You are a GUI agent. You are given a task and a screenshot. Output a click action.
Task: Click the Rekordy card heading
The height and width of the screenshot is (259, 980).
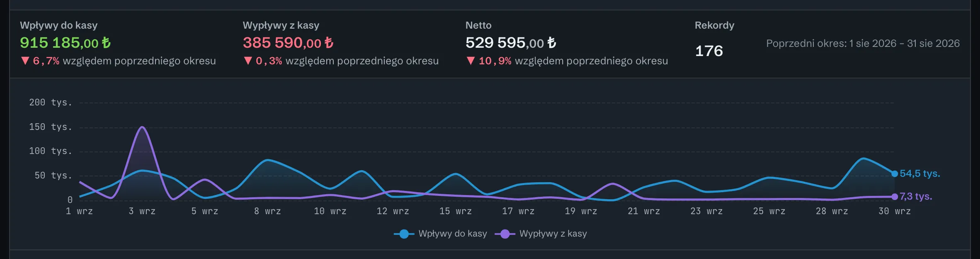tap(714, 25)
